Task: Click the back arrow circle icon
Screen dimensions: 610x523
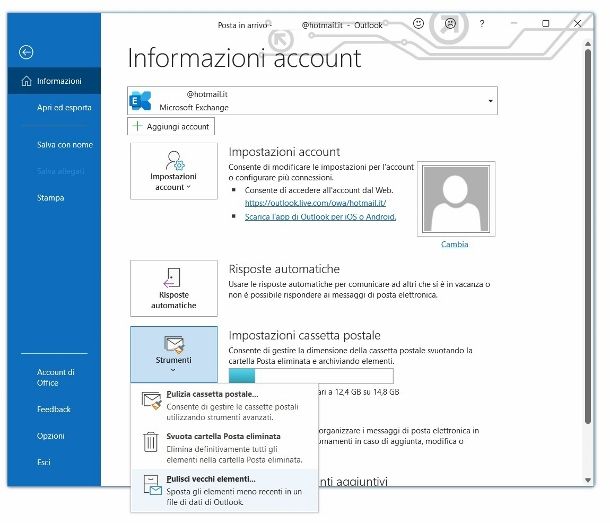Action: click(x=26, y=52)
